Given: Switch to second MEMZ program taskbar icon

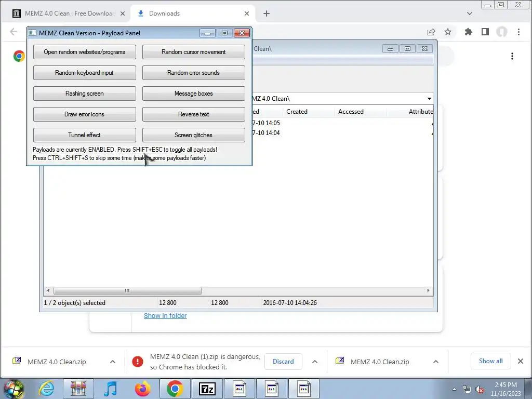Looking at the screenshot, I should (x=271, y=389).
